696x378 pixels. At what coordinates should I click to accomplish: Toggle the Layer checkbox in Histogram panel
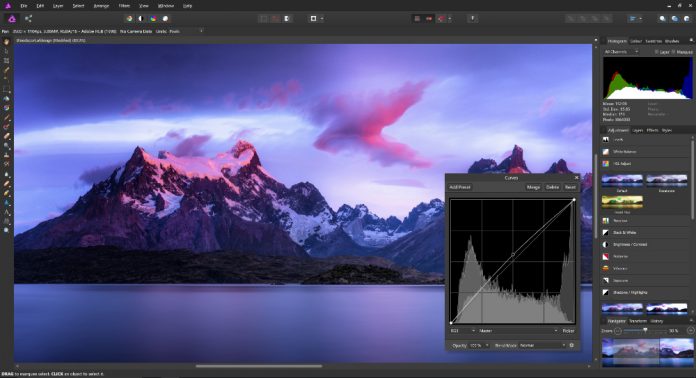[x=656, y=52]
